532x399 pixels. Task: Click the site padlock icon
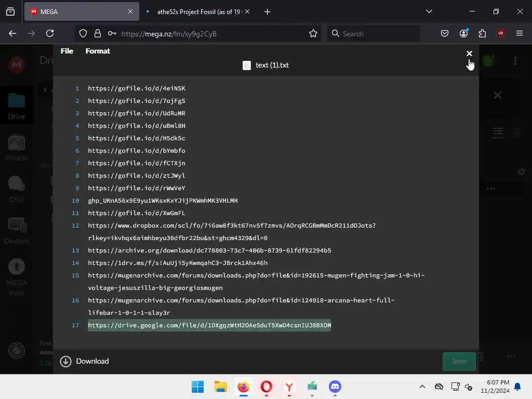pos(98,33)
